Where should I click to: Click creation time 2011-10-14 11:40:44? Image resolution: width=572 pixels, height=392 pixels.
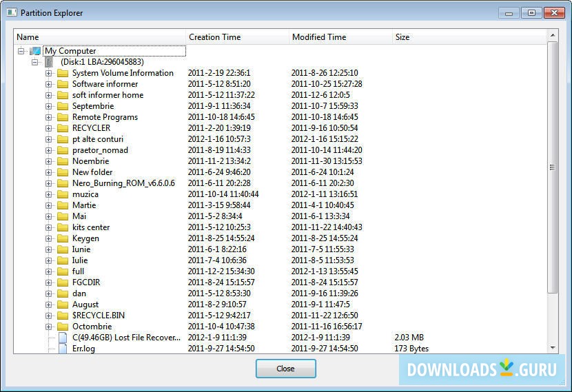coord(223,194)
